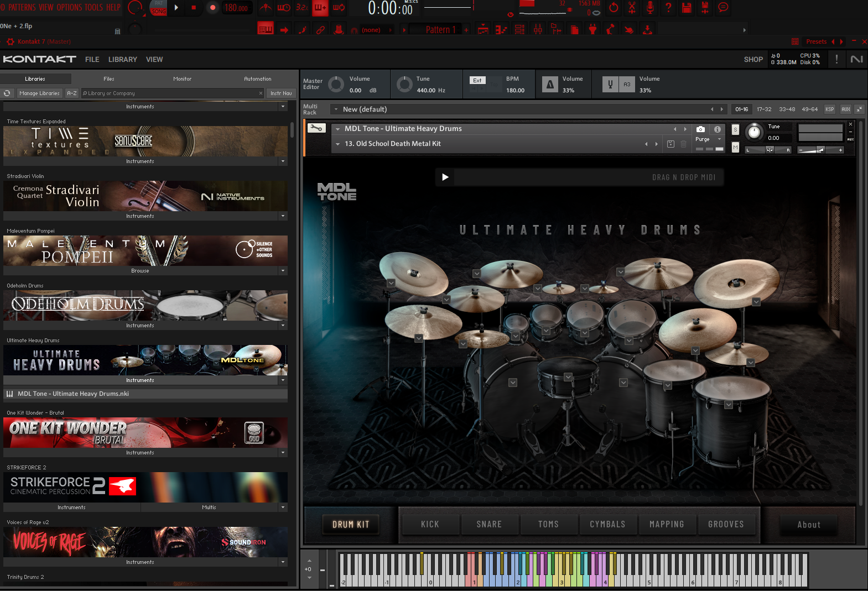This screenshot has width=868, height=591.
Task: Toggle the Instr Nav pane
Action: click(x=281, y=93)
